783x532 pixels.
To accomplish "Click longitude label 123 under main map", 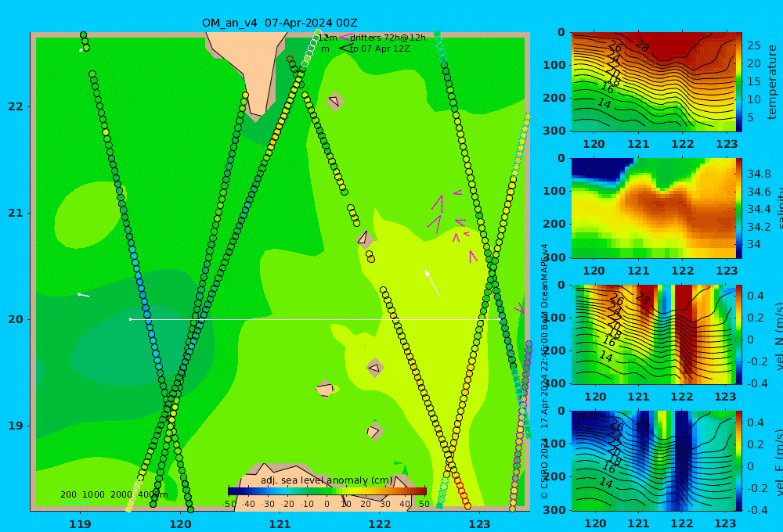I will coord(479,524).
